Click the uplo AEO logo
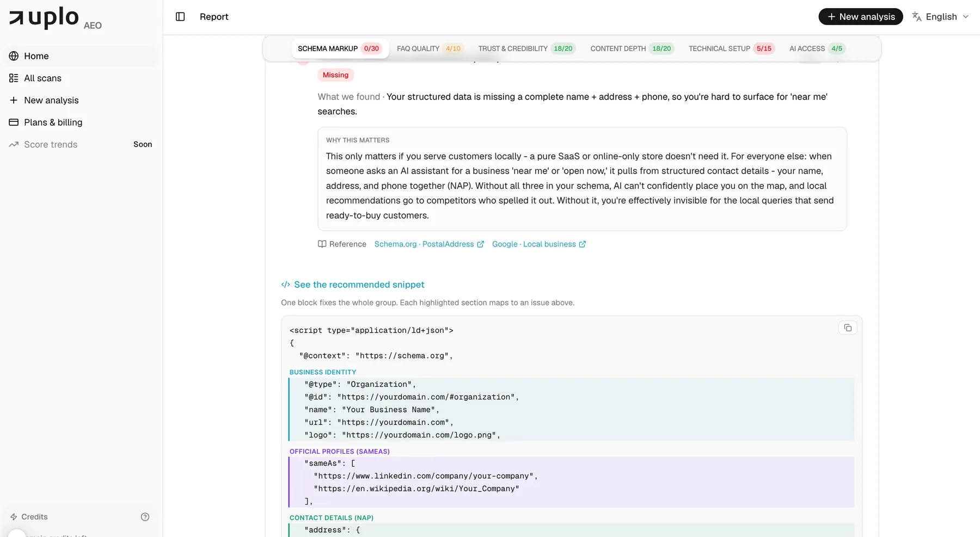This screenshot has height=537, width=980. click(56, 18)
